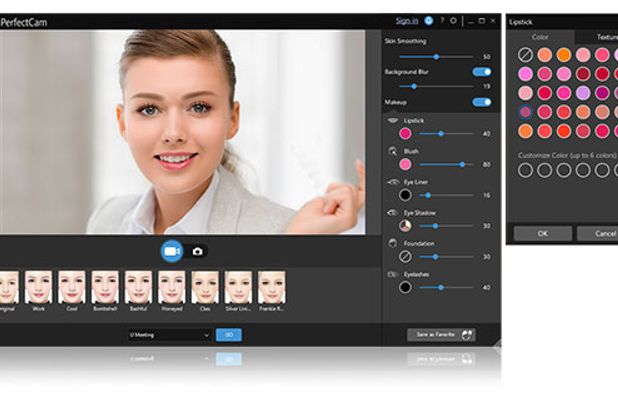Switch to the Texture tab in Lipstick dialog
Image resolution: width=618 pixels, height=394 pixels.
pyautogui.click(x=607, y=37)
